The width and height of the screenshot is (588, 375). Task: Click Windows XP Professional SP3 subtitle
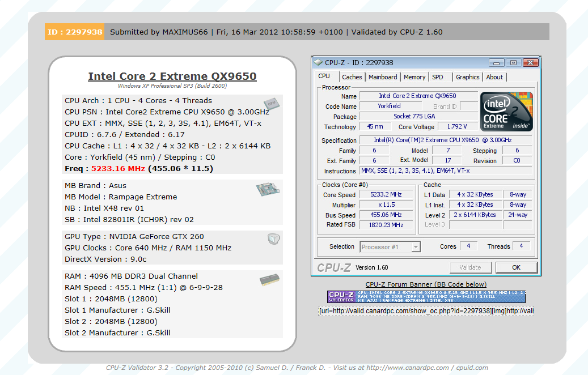coord(172,86)
